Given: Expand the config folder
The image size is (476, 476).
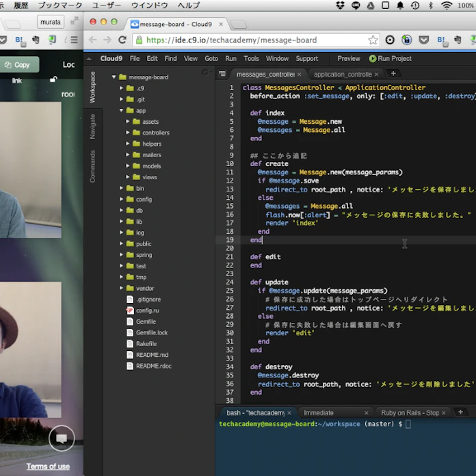Looking at the screenshot, I should point(122,199).
